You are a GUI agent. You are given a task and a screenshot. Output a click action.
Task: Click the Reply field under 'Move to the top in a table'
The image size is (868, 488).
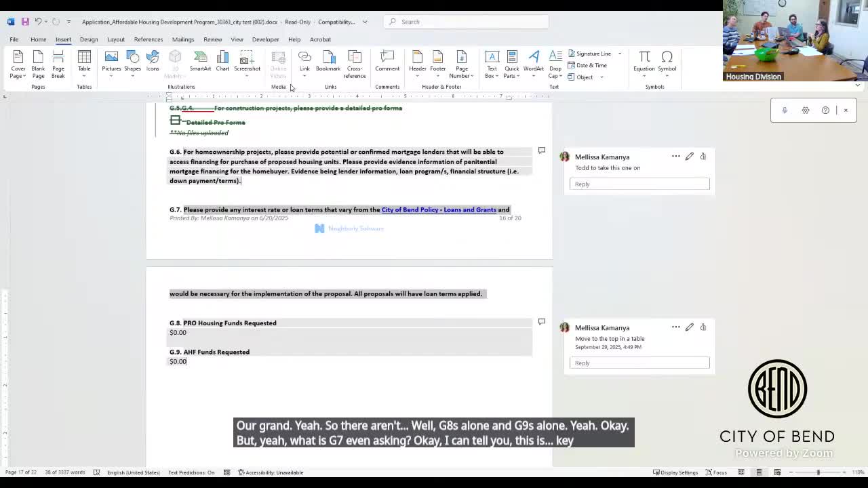(639, 363)
